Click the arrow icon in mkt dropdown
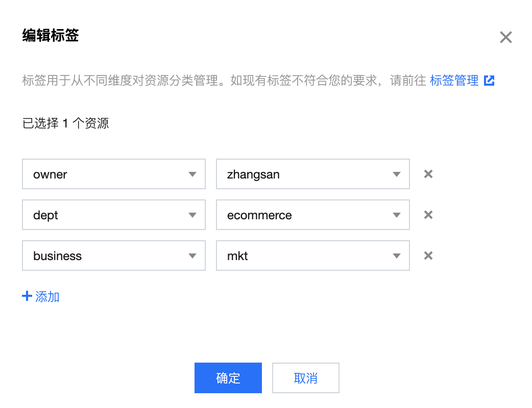This screenshot has height=408, width=532. click(x=396, y=256)
